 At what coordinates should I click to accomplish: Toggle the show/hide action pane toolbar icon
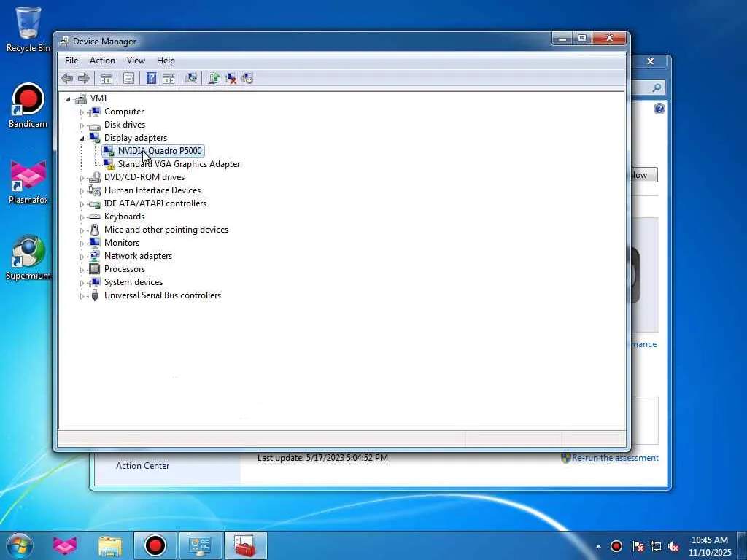pos(169,79)
